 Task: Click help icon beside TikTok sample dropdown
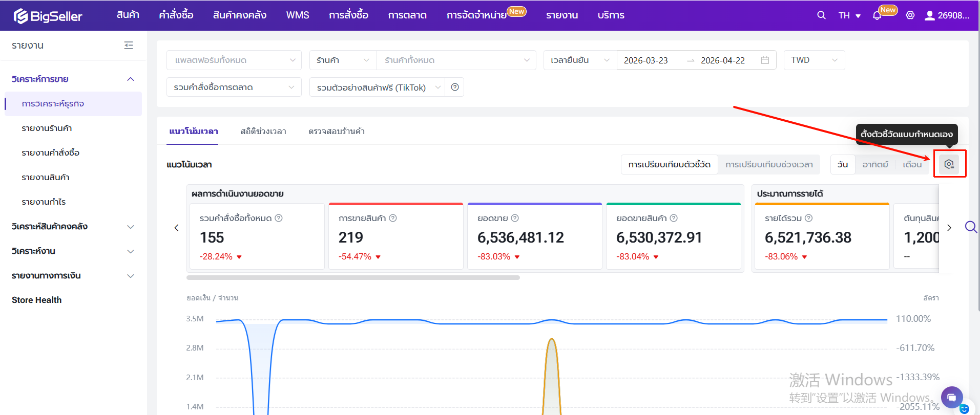pos(455,88)
